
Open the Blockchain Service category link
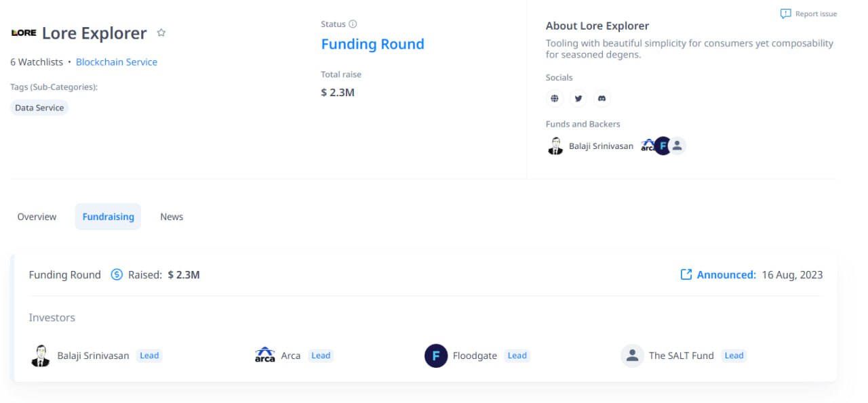pyautogui.click(x=117, y=62)
